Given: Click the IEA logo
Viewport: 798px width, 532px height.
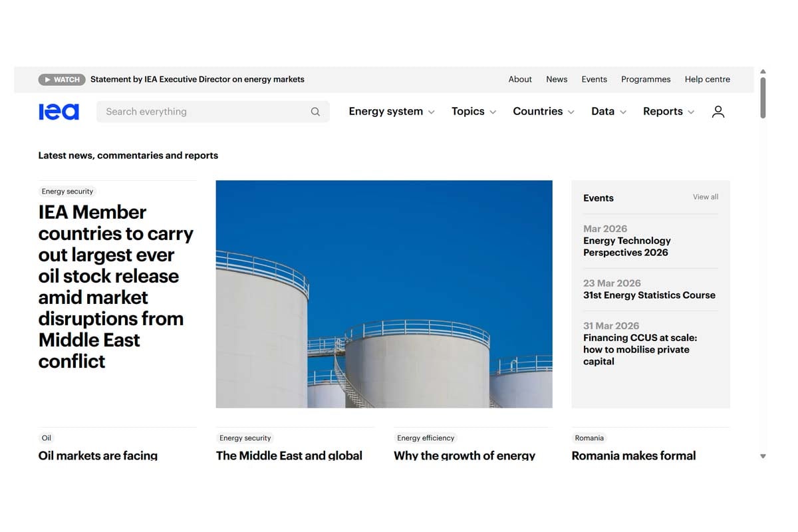Looking at the screenshot, I should point(59,111).
